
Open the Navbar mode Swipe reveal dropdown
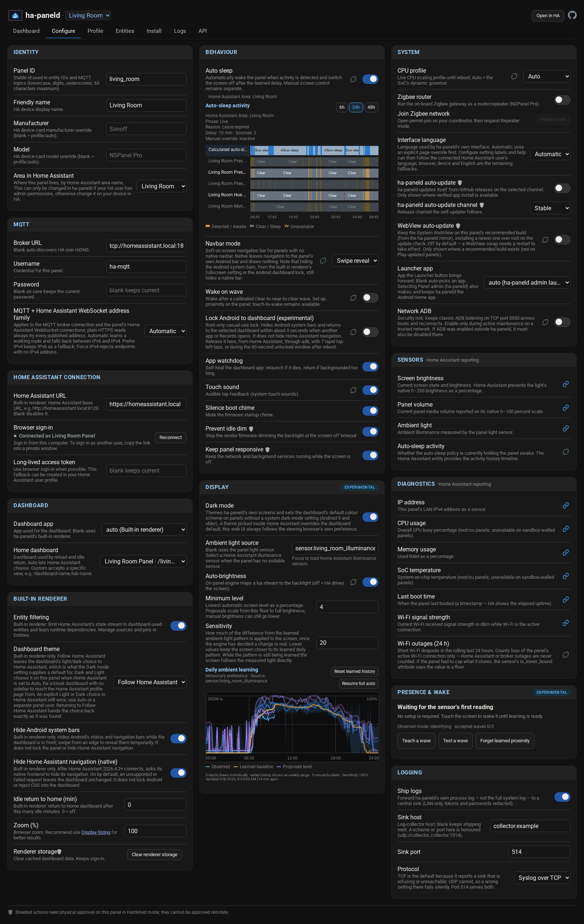click(355, 261)
